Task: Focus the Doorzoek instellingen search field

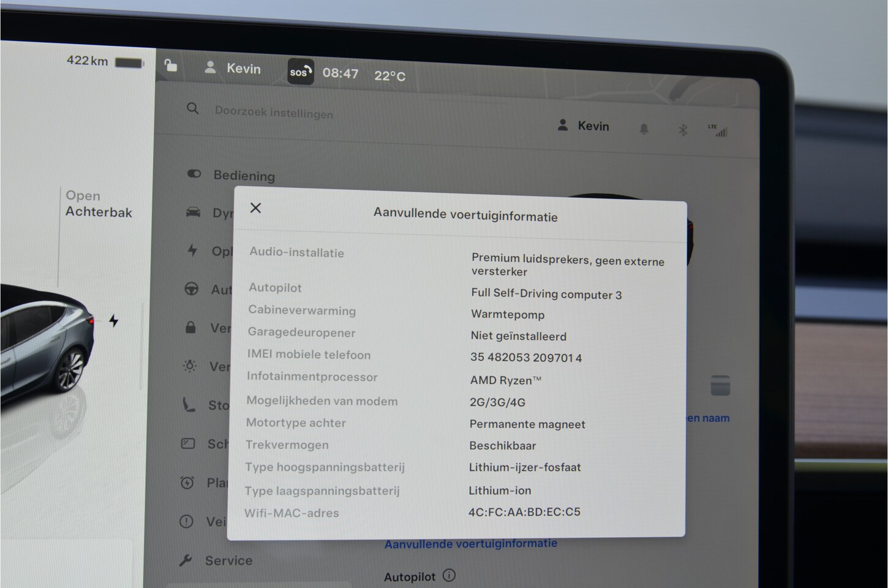Action: (274, 113)
